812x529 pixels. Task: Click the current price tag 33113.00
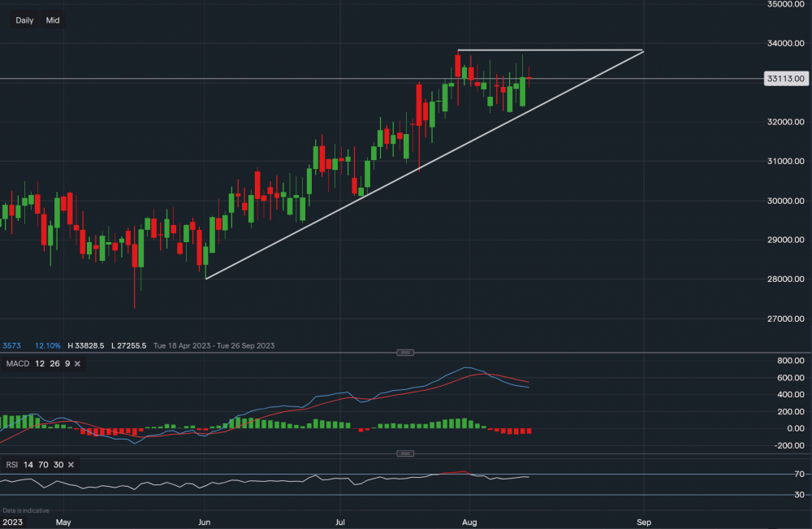[x=785, y=79]
